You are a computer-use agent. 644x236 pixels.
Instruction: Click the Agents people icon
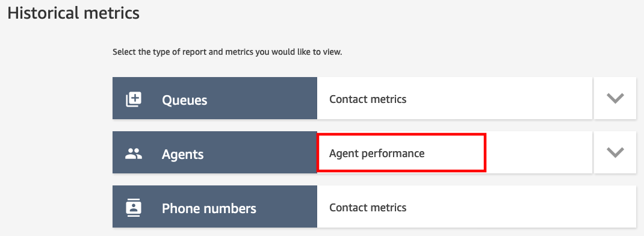134,154
